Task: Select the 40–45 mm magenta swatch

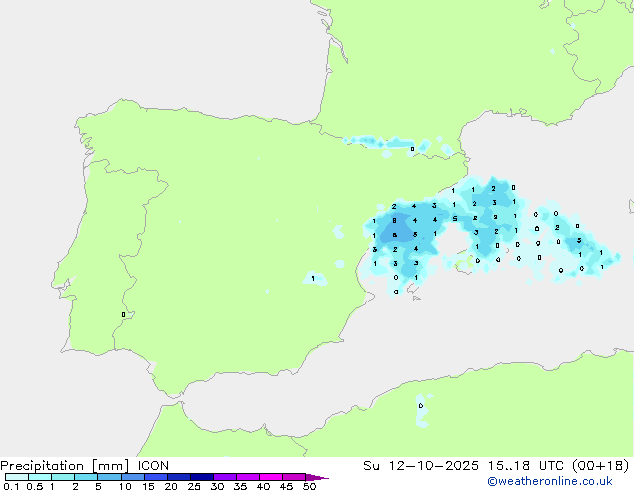Action: [271, 477]
